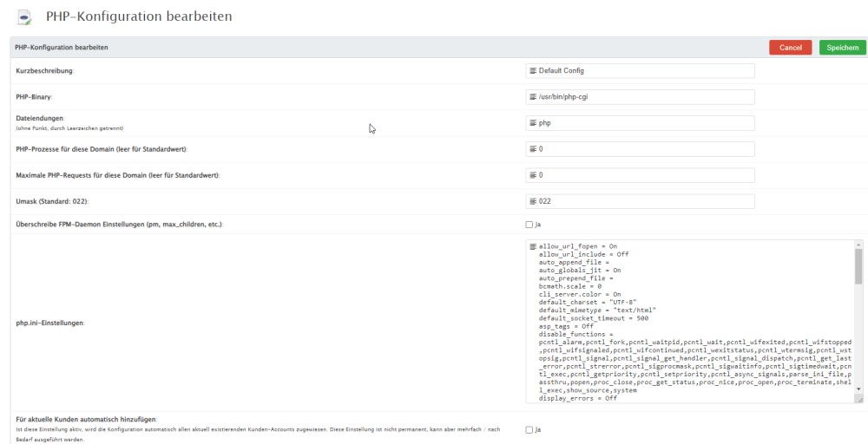The height and width of the screenshot is (444, 868).
Task: Click the 'disable_functions =' line
Action: click(575, 335)
